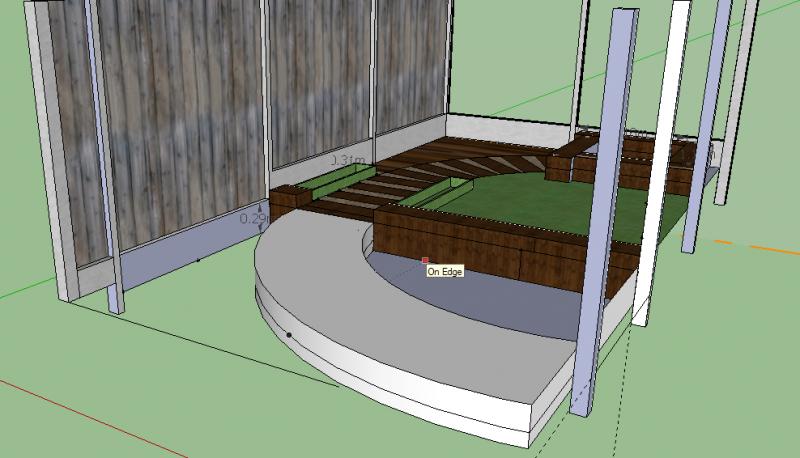Select the white post beside blue post
Image resolution: width=800 pixels, height=458 pixels.
point(662,150)
